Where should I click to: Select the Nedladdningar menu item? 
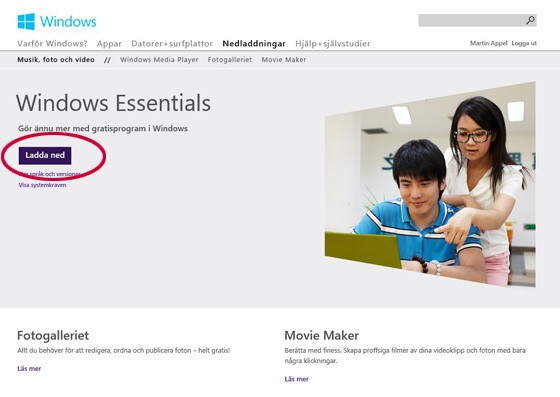click(254, 44)
